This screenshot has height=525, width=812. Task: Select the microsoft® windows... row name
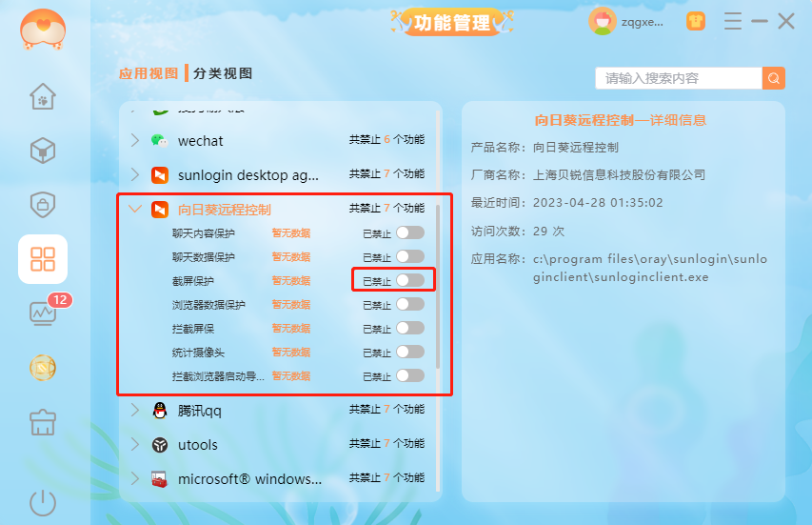point(249,479)
